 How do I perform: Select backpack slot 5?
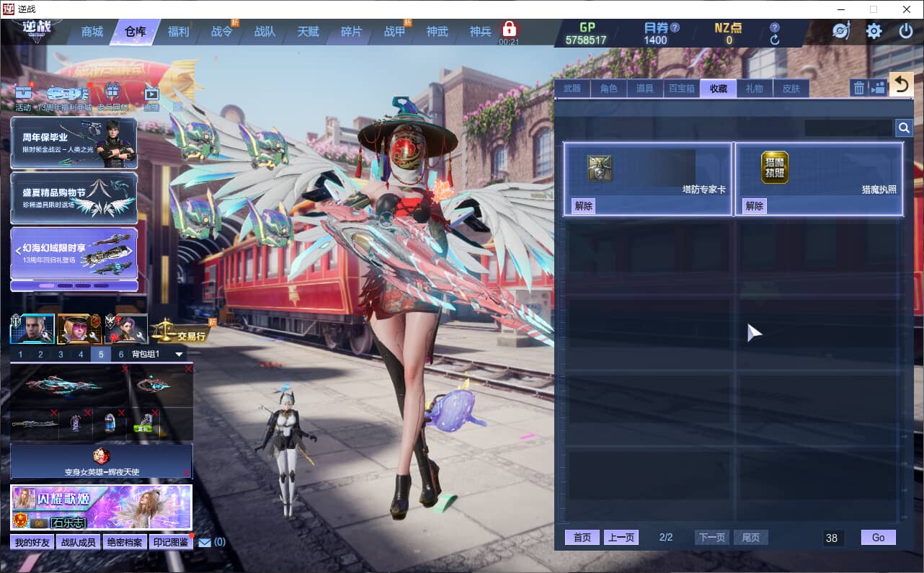coord(101,355)
